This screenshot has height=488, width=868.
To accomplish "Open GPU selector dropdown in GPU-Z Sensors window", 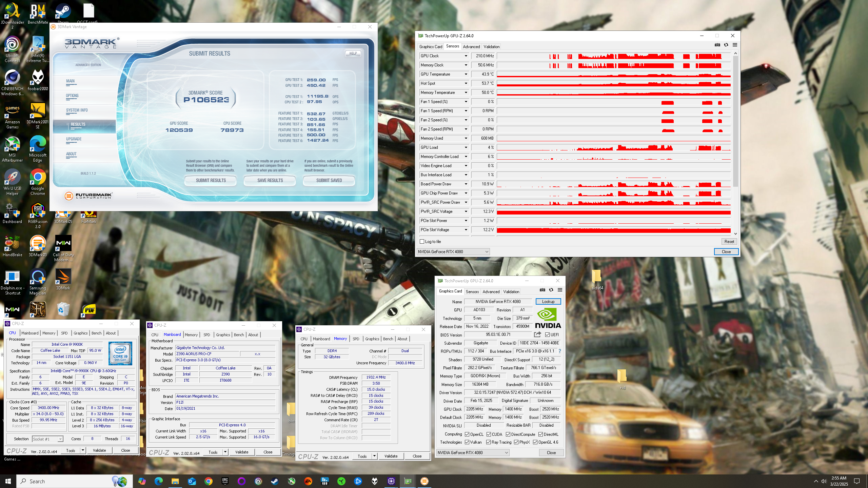I will coord(453,251).
